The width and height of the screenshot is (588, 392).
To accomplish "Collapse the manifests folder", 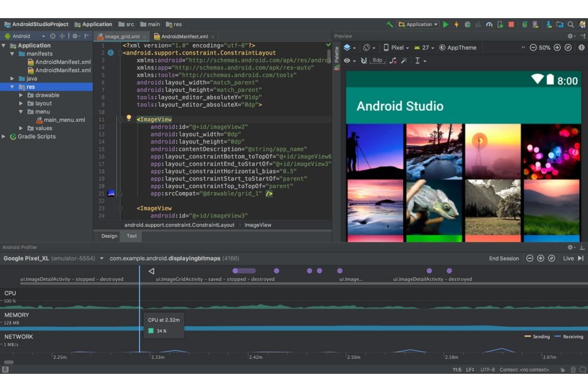I will [x=12, y=54].
